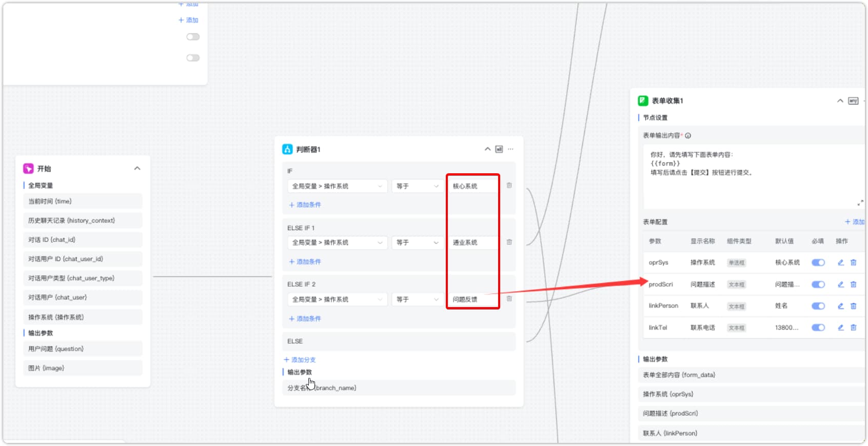Collapse the 开始 node panel

[137, 169]
